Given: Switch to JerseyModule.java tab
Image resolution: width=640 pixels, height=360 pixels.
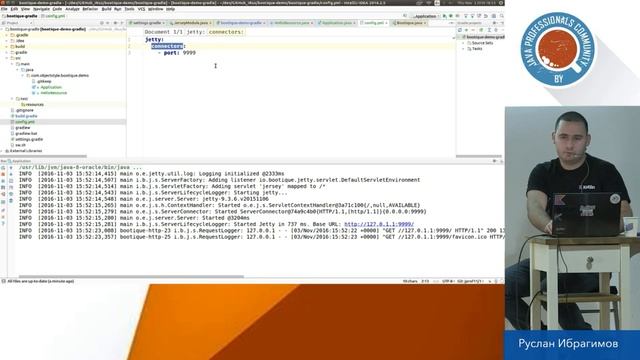Looking at the screenshot, I should (x=190, y=23).
